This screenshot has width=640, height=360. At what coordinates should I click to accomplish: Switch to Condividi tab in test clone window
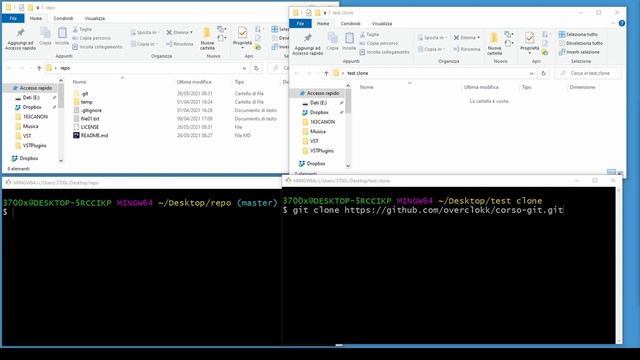pyautogui.click(x=350, y=24)
